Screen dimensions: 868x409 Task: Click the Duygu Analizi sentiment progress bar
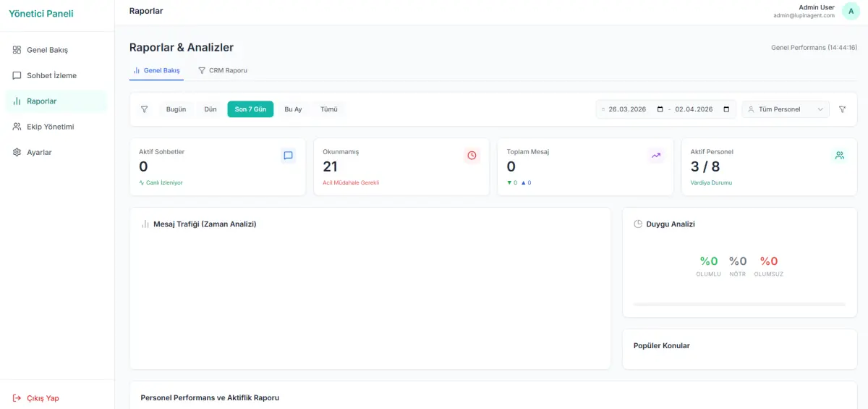coord(739,304)
